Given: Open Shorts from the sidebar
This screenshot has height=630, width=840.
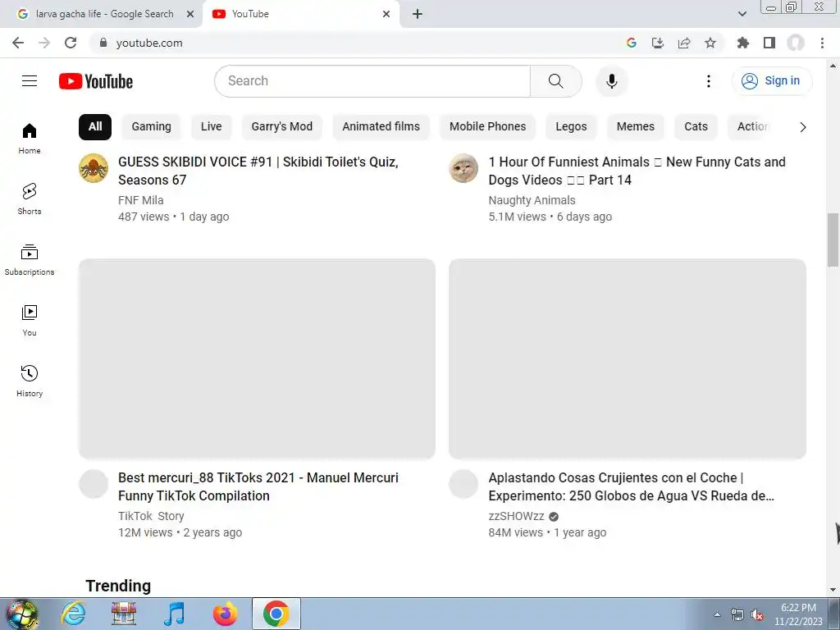Looking at the screenshot, I should [x=30, y=199].
